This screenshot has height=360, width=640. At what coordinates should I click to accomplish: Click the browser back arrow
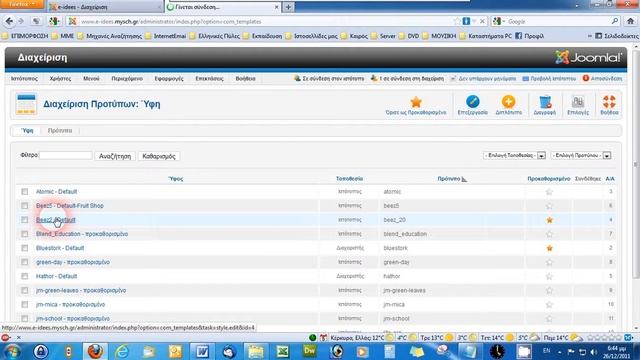pos(9,21)
